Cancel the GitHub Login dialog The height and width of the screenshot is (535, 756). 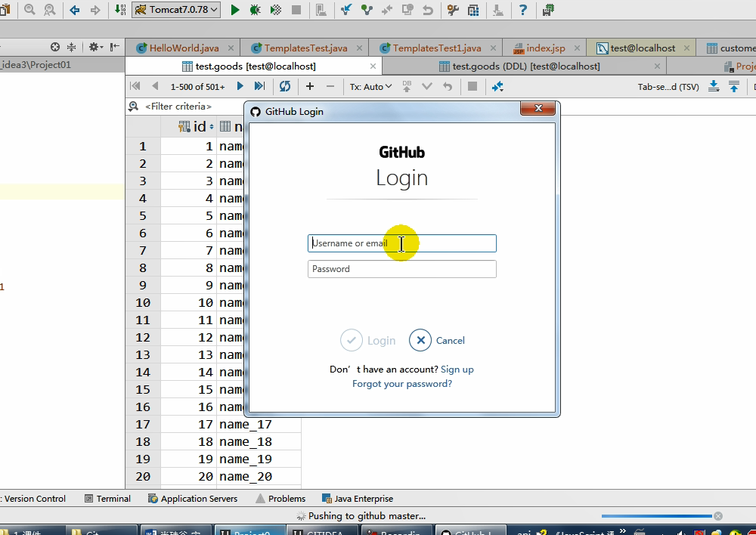point(437,340)
